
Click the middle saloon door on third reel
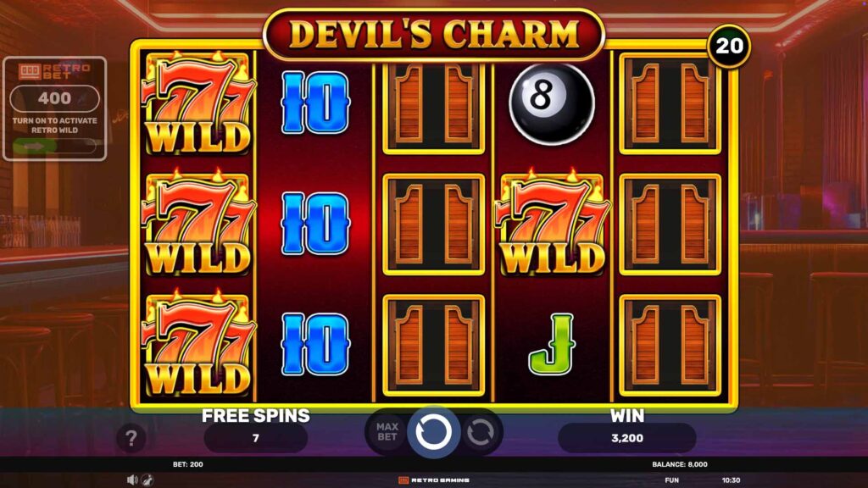point(433,224)
